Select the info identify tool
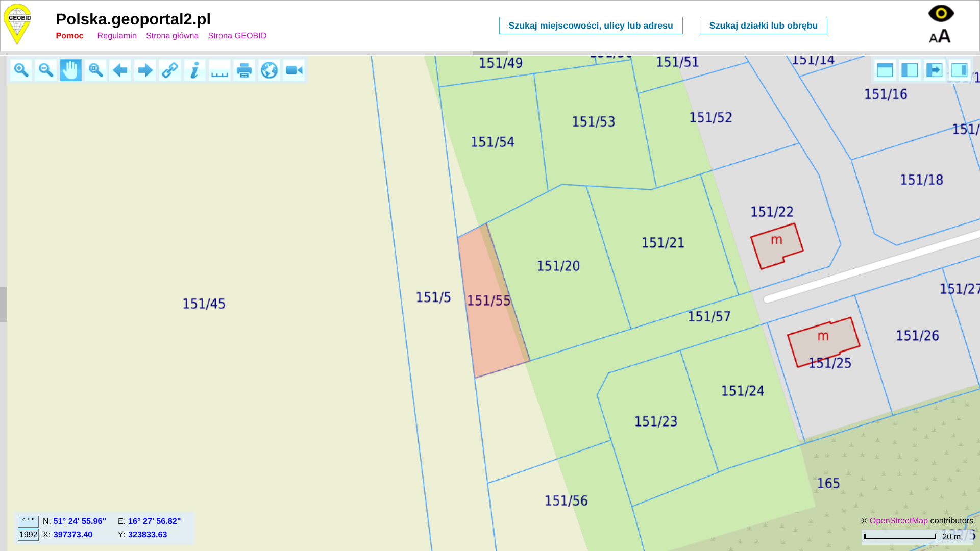 pyautogui.click(x=194, y=70)
